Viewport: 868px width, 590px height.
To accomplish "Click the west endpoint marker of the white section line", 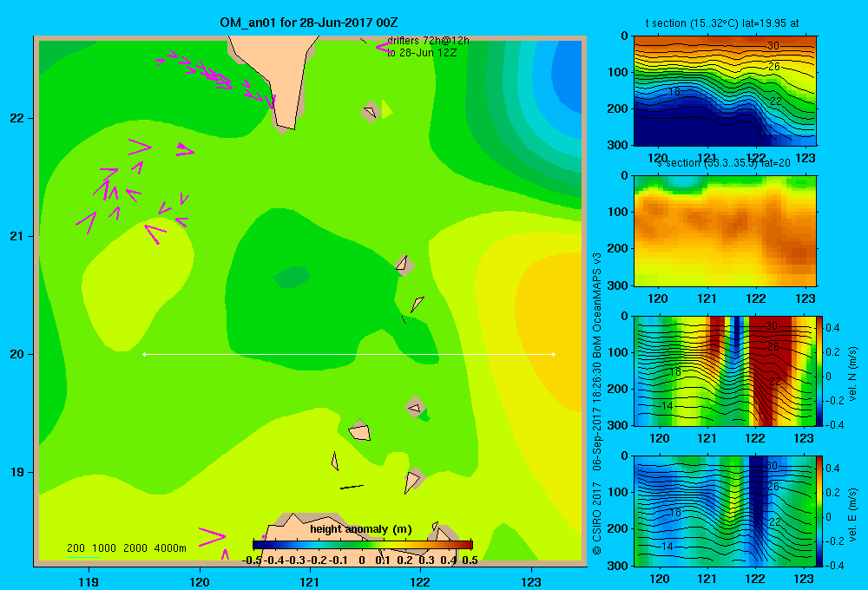I will [x=144, y=354].
